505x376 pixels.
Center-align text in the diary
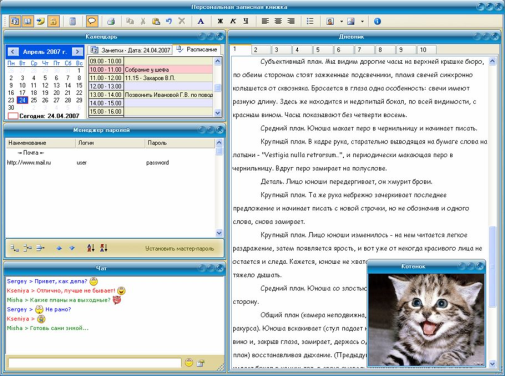click(x=278, y=21)
